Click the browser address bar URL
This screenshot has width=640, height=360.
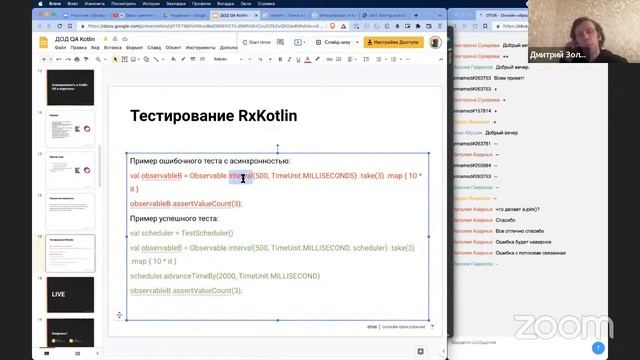pyautogui.click(x=205, y=26)
